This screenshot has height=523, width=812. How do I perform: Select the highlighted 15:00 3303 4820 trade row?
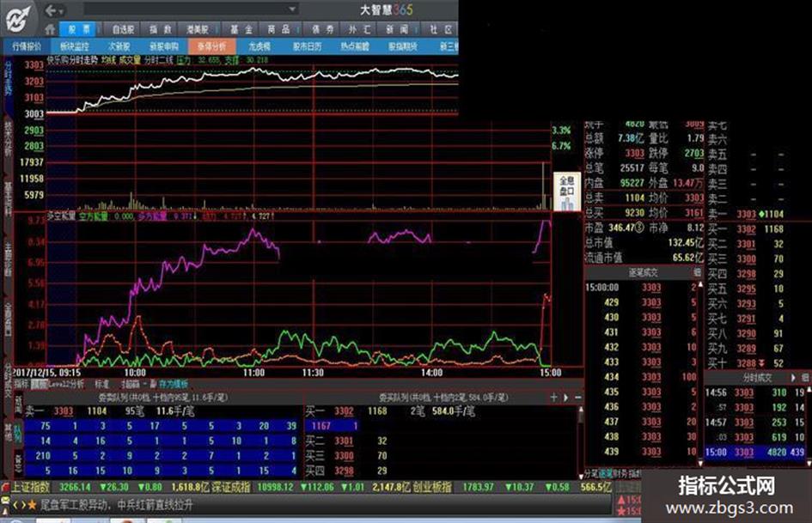point(755,452)
